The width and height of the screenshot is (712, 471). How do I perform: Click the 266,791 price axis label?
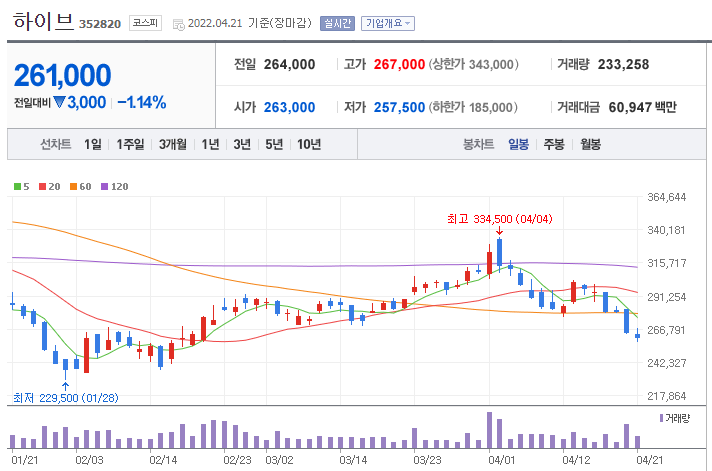pyautogui.click(x=667, y=330)
